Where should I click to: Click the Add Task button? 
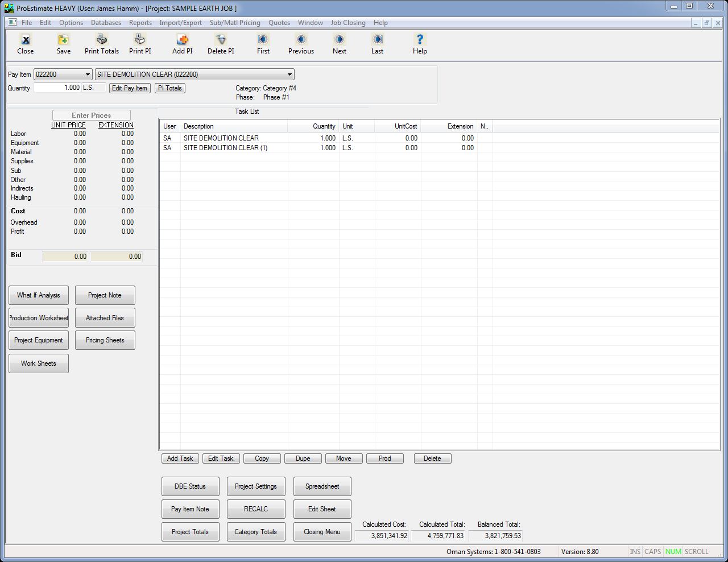(x=180, y=458)
